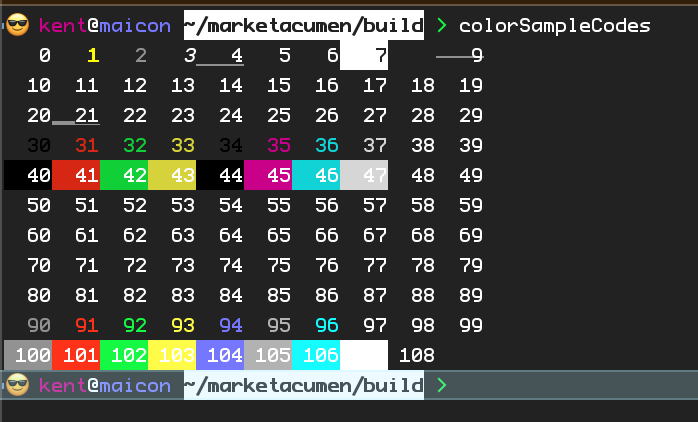
Task: Click the green arrow on the bottom prompt
Action: coord(442,385)
